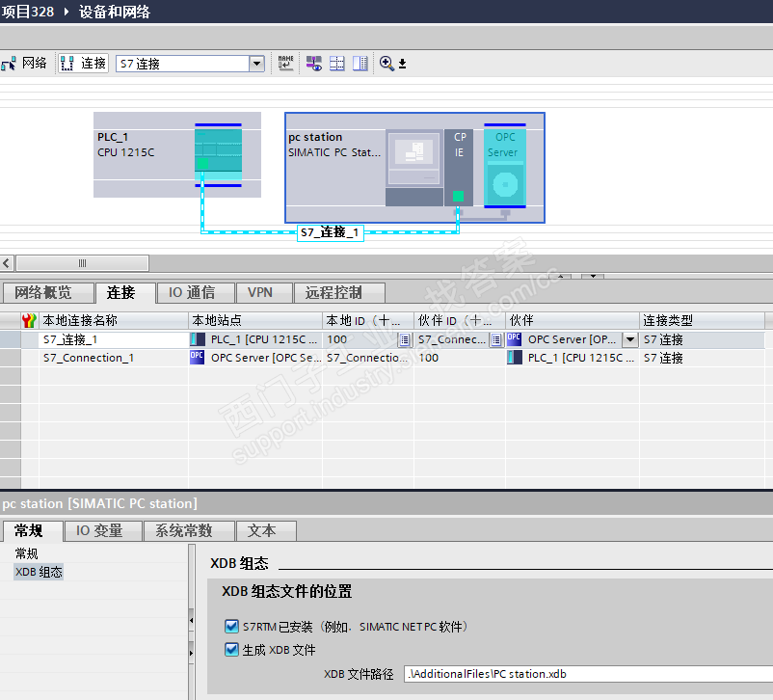Click the 本地连接名称 column header
This screenshot has width=773, height=700.
114,321
